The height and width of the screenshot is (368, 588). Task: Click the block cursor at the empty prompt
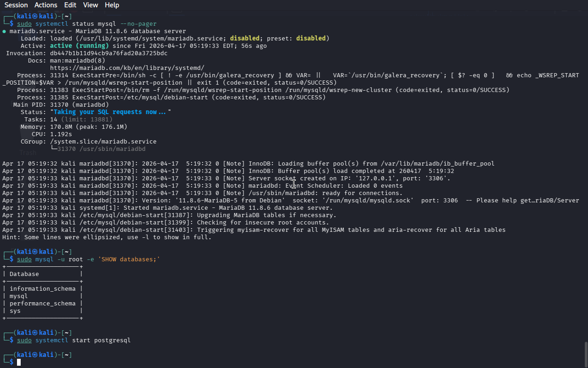[x=19, y=362]
